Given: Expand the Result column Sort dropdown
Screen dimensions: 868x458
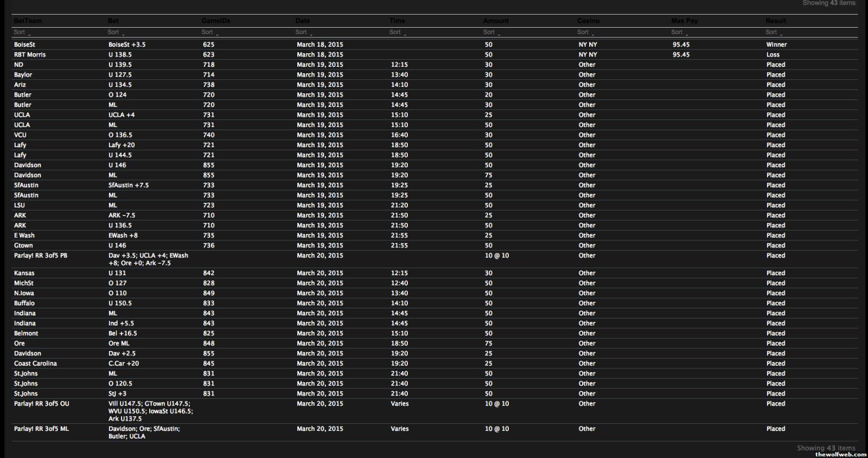Looking at the screenshot, I should [x=773, y=33].
